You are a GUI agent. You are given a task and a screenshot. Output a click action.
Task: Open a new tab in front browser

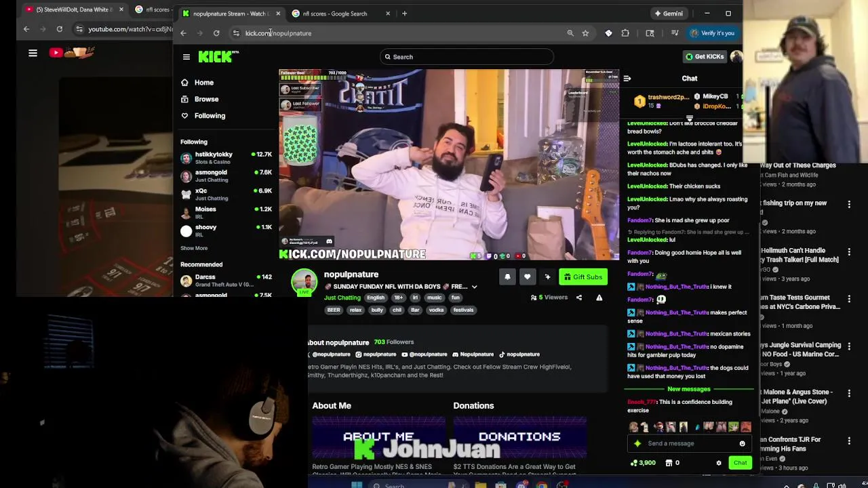[404, 14]
